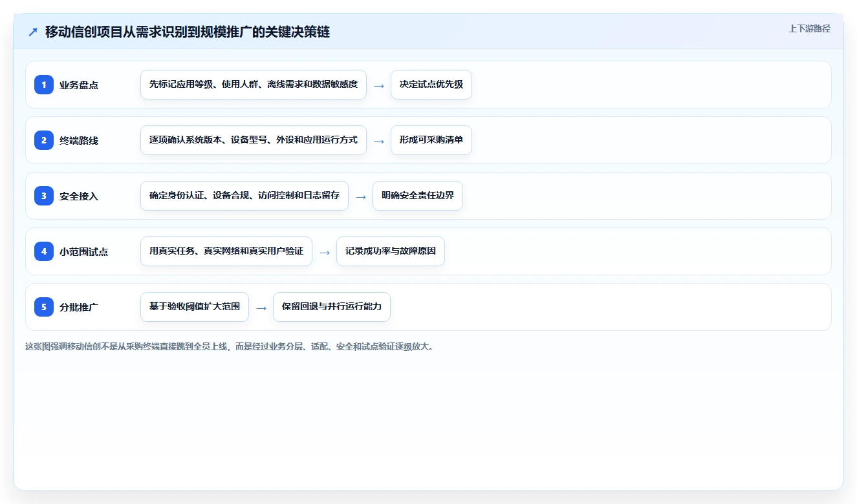The width and height of the screenshot is (857, 504).
Task: Click the 形成可采购清单 box
Action: point(431,140)
